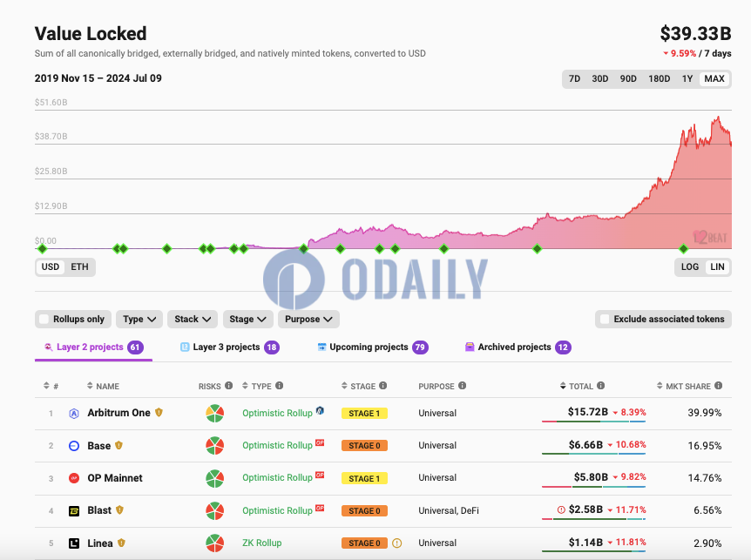Screen dimensions: 751x560
Task: Click the last milestone marker on chart
Action: click(683, 249)
